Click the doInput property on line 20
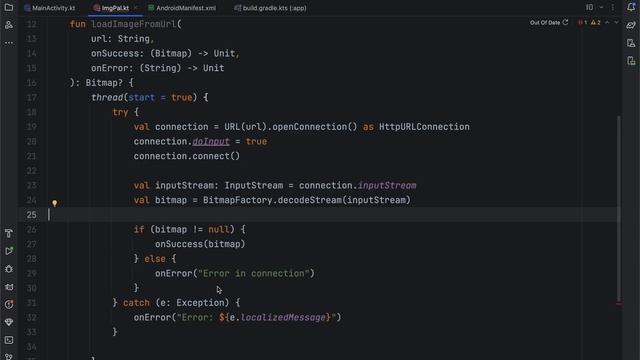Image resolution: width=640 pixels, height=360 pixels. tap(211, 141)
